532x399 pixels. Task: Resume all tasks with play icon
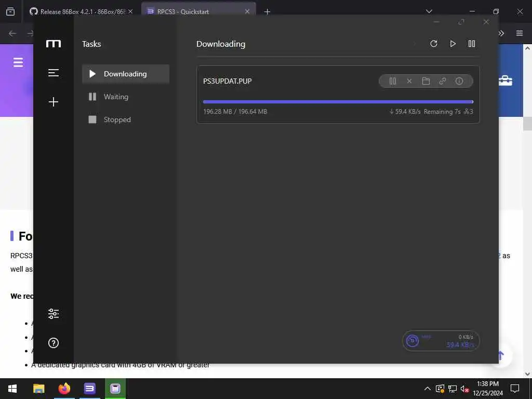[453, 44]
